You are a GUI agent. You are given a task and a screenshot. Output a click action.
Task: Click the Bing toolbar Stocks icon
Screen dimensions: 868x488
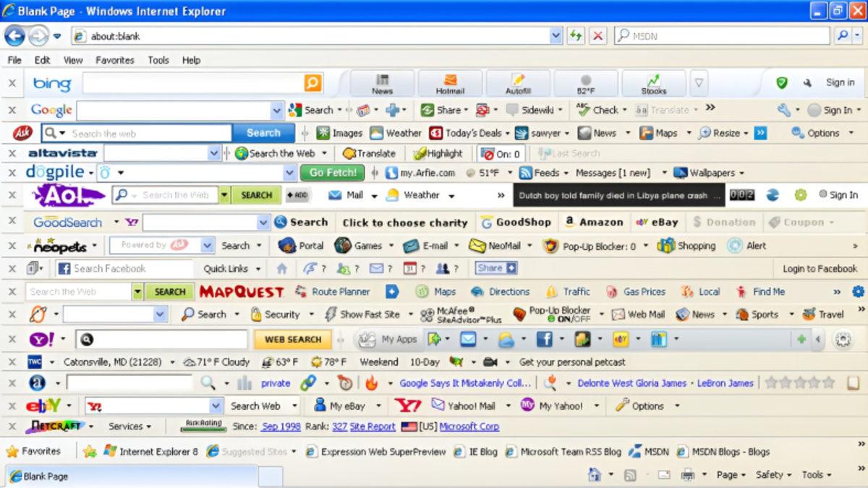(x=653, y=83)
